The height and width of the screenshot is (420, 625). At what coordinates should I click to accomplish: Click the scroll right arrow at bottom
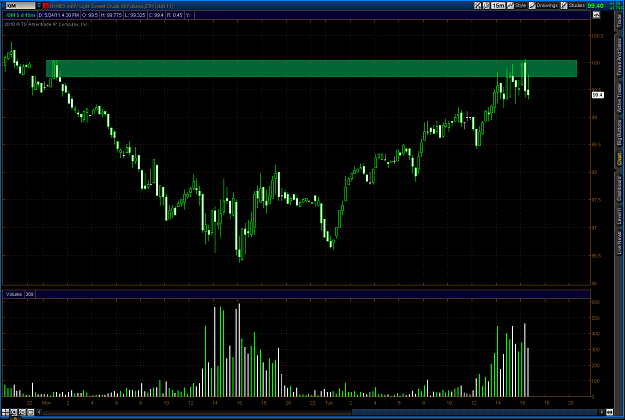(602, 412)
